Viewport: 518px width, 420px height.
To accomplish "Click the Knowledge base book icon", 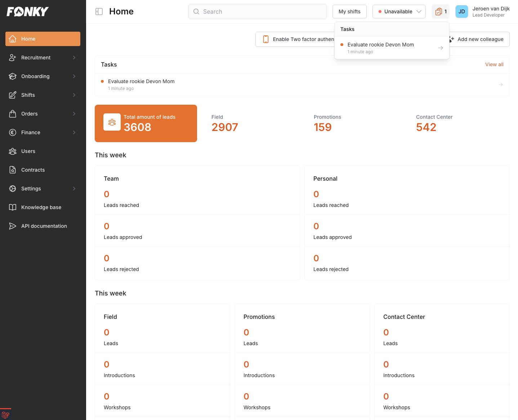I will click(x=13, y=207).
